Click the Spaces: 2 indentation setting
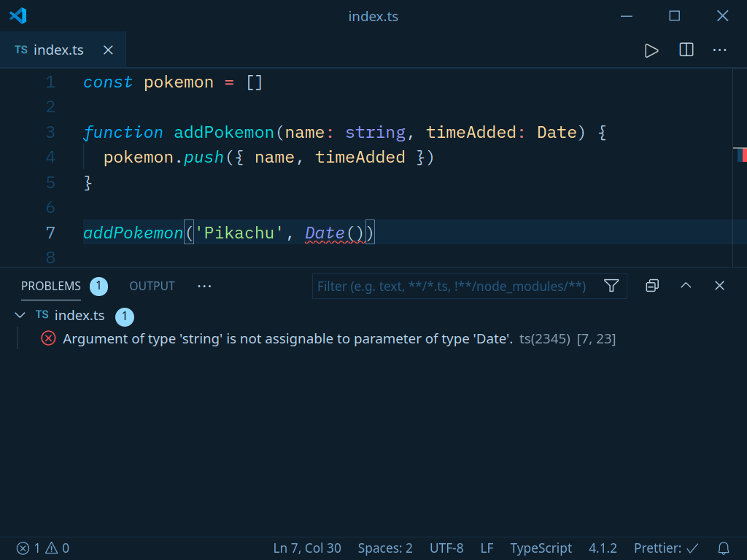The height and width of the screenshot is (560, 747). click(384, 548)
